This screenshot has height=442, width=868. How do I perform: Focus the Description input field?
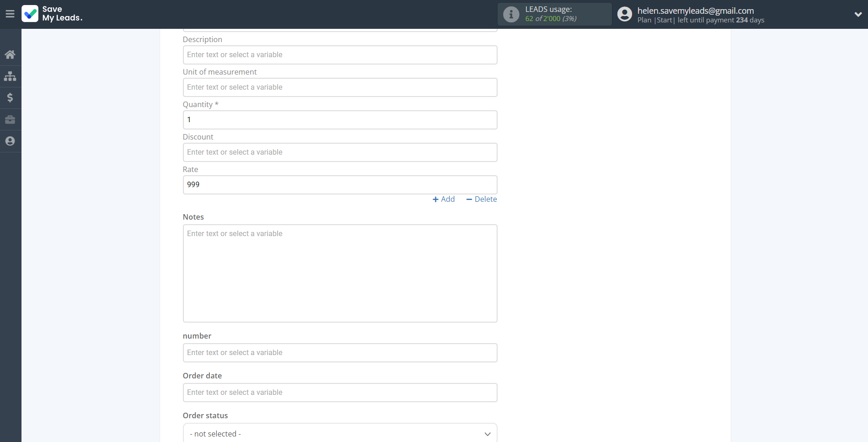point(340,55)
